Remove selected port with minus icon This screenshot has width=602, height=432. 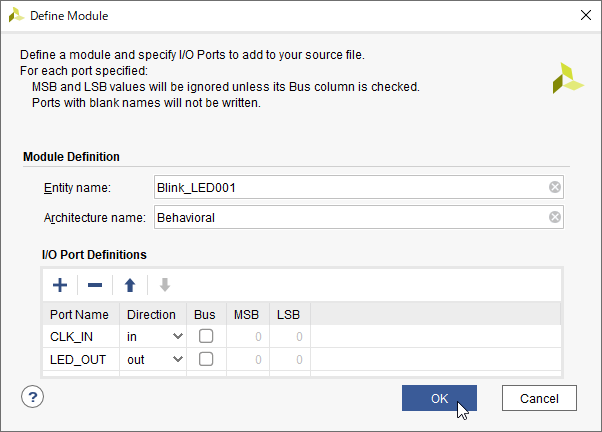pyautogui.click(x=95, y=285)
